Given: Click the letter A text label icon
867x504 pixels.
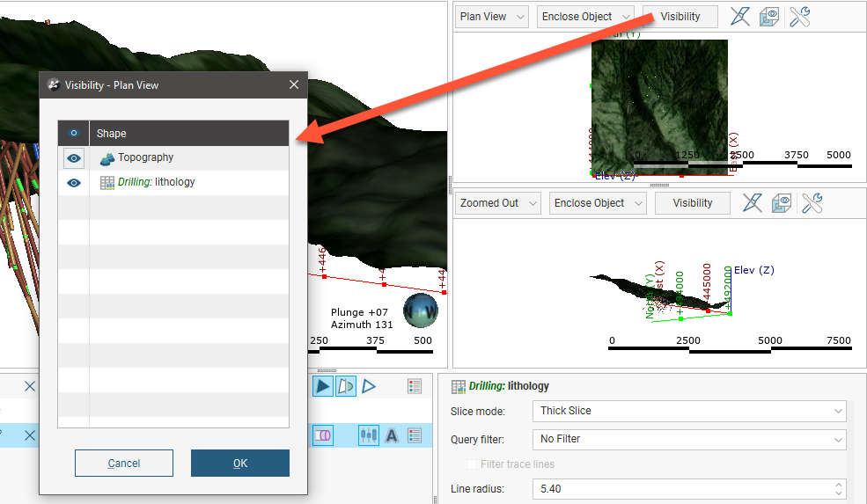Looking at the screenshot, I should point(392,435).
